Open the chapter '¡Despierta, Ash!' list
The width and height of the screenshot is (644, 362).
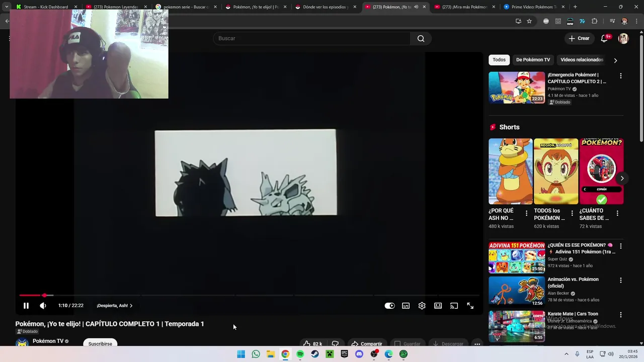point(115,306)
